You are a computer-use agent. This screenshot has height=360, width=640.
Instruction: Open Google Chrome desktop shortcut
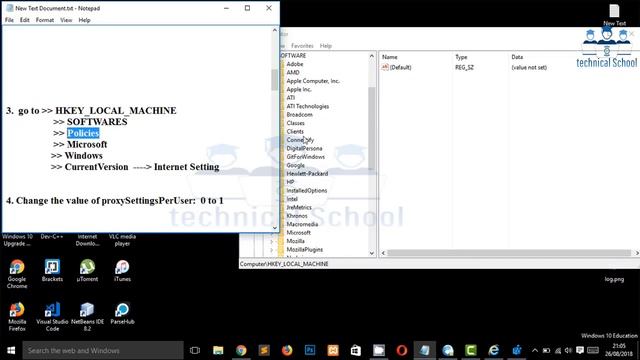click(17, 273)
